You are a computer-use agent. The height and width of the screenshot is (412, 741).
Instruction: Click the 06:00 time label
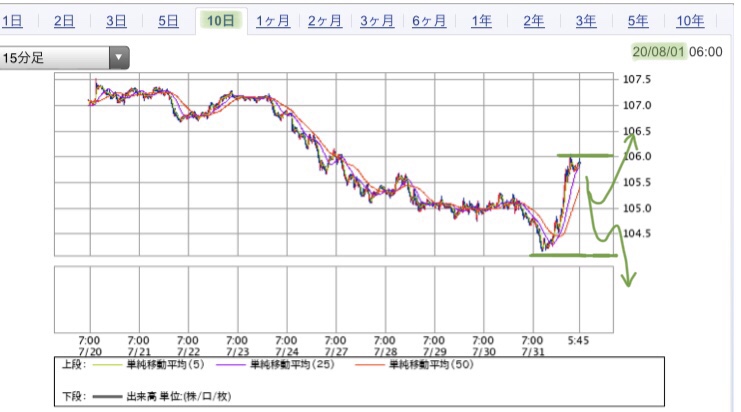(706, 52)
